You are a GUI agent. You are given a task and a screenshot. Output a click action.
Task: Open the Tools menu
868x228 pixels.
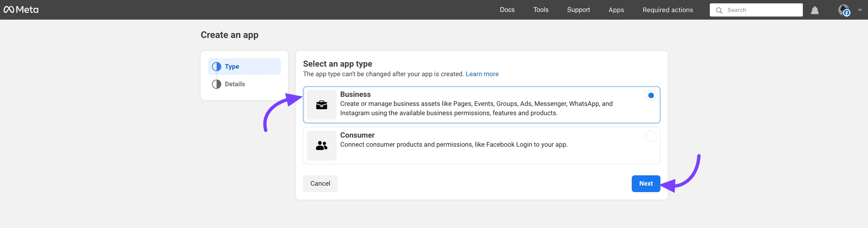(540, 10)
